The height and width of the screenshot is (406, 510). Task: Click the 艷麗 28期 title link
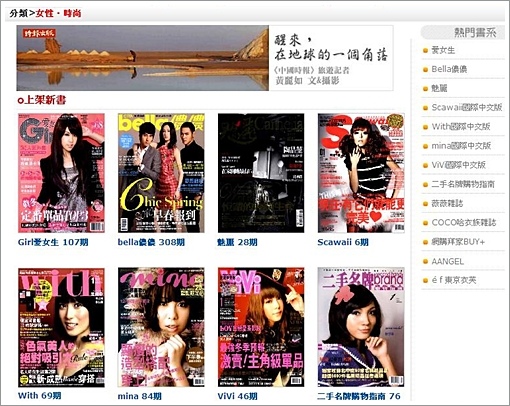tap(237, 242)
